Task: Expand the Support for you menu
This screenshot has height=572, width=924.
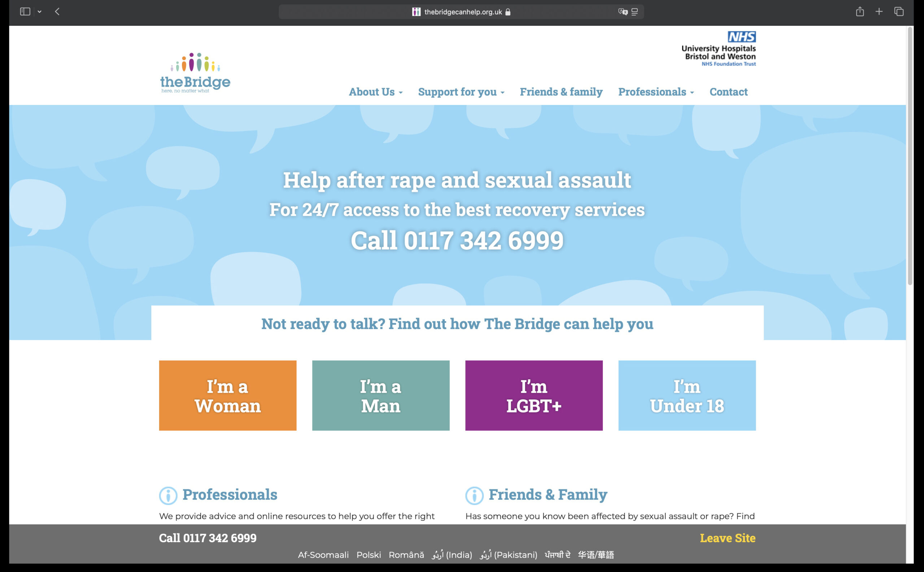Action: [461, 92]
